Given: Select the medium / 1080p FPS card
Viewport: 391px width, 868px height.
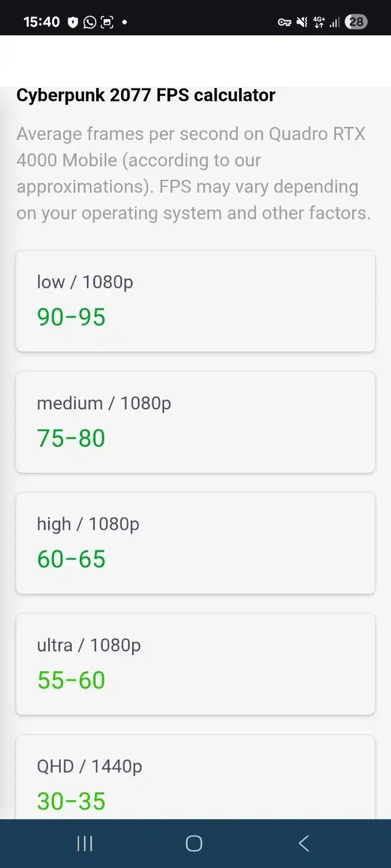Looking at the screenshot, I should coord(195,422).
